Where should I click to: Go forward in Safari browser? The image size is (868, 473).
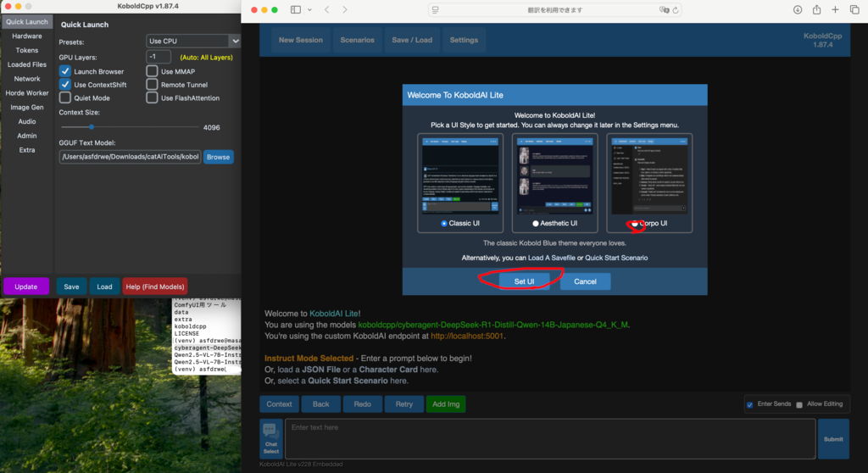[345, 10]
